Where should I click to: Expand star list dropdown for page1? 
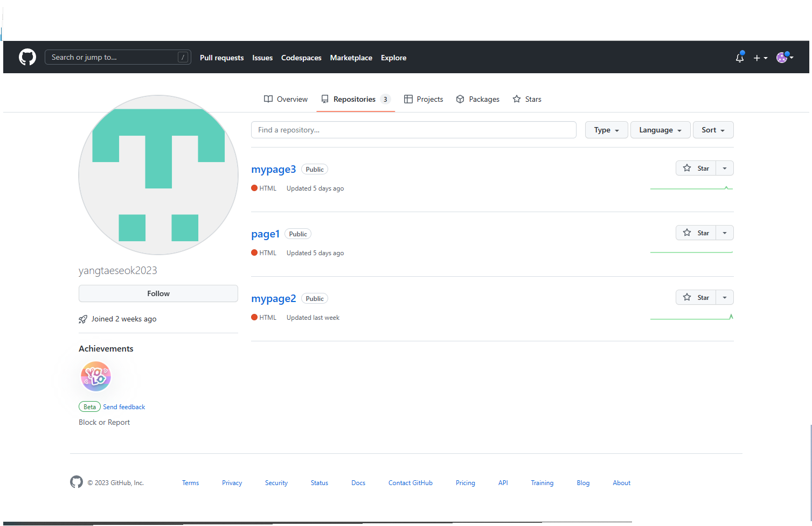[x=725, y=233]
